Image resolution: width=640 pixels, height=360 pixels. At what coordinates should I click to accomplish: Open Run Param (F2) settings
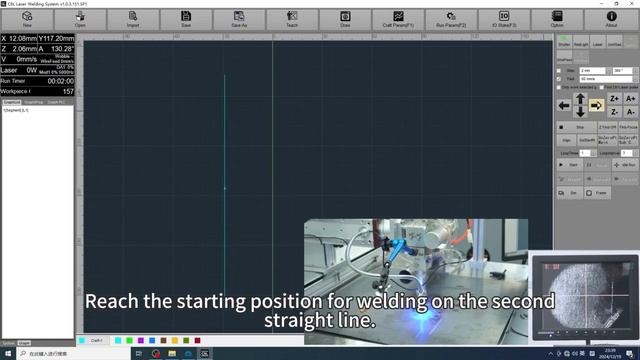[x=451, y=19]
